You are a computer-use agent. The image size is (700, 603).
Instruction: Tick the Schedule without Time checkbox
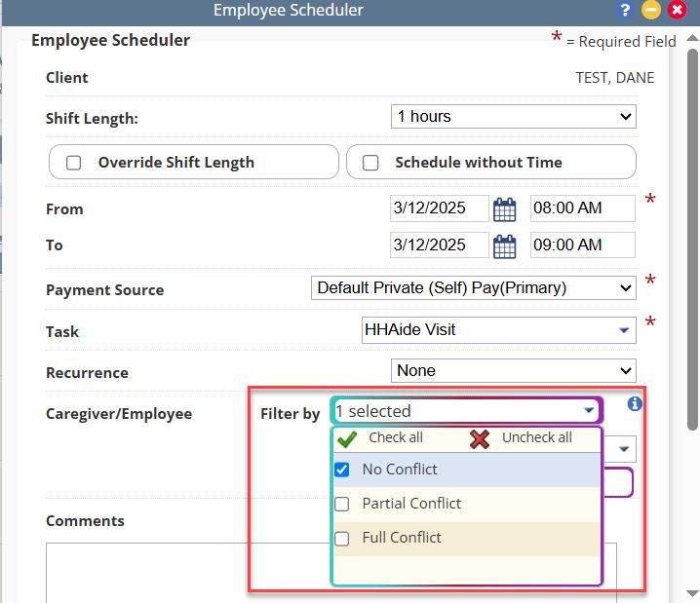coord(370,163)
